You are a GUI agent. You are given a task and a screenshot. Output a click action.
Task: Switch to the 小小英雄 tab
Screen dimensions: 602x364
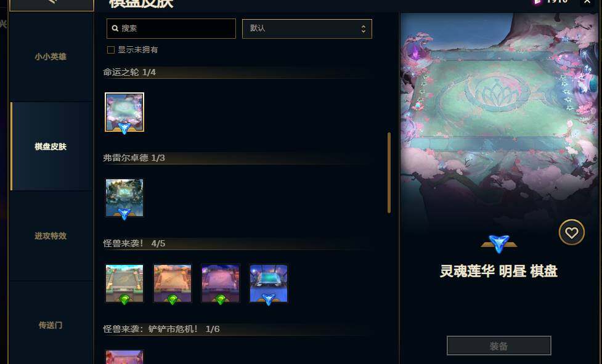pos(51,57)
